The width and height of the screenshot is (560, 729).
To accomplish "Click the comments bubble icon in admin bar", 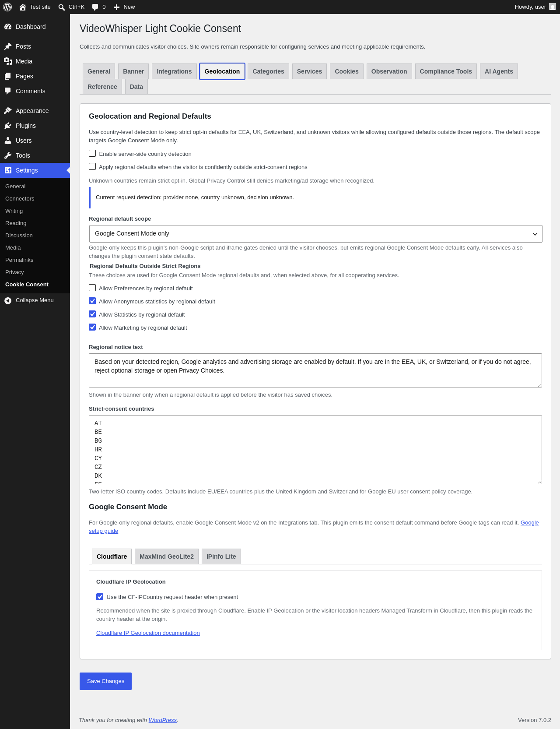I will (x=95, y=7).
